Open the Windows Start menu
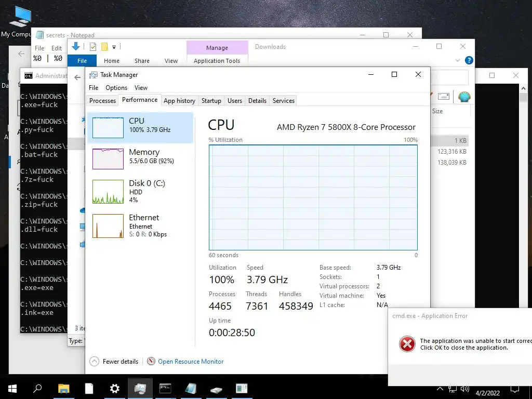532x399 pixels. 12,389
